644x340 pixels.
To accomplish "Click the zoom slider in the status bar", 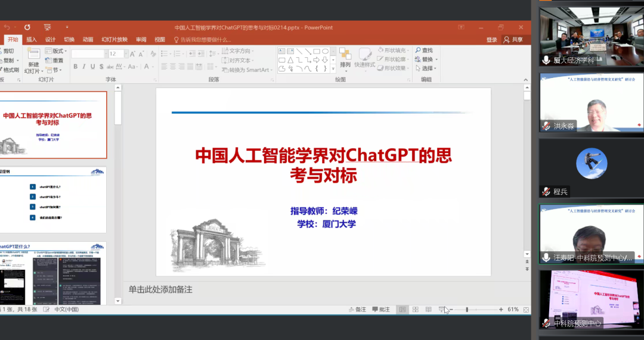I will coord(467,310).
